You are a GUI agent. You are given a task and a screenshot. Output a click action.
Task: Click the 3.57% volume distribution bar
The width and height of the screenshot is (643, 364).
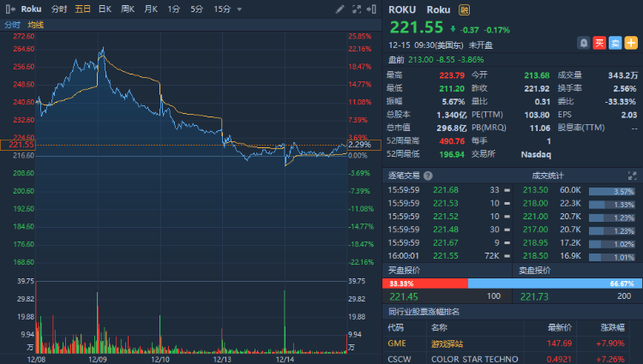[x=612, y=191]
